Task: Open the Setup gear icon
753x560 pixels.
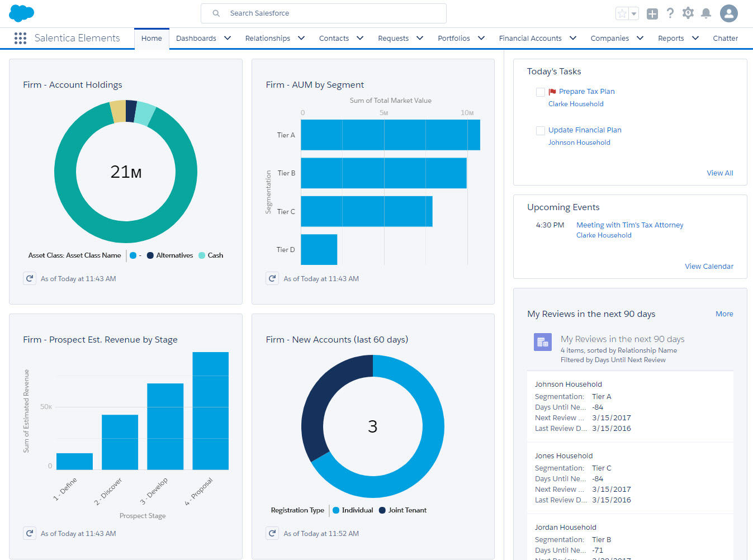Action: 688,13
